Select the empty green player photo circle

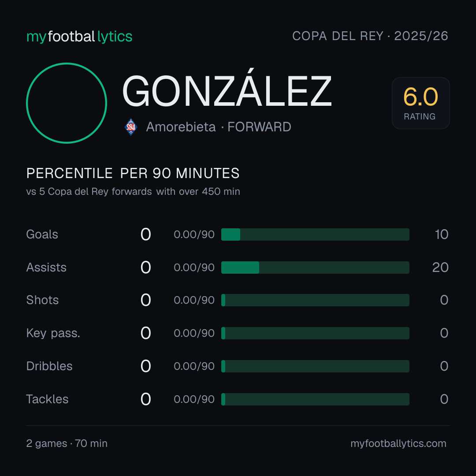coord(67,103)
